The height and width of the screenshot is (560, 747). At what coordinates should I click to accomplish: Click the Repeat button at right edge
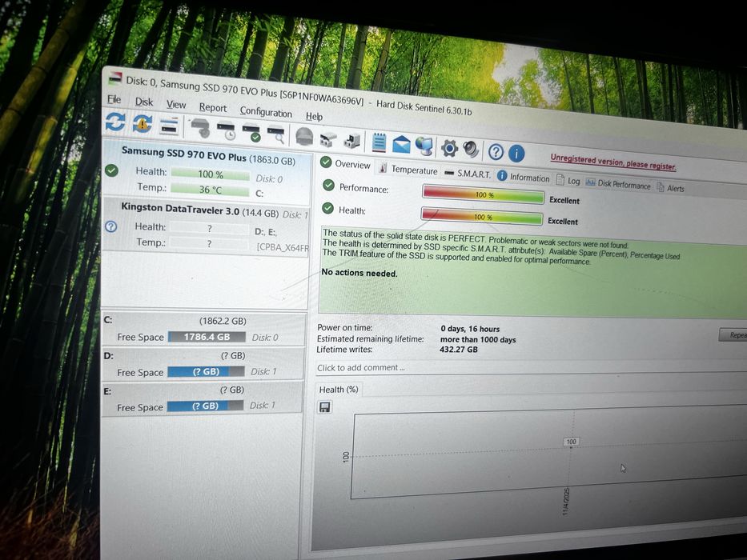pyautogui.click(x=733, y=334)
